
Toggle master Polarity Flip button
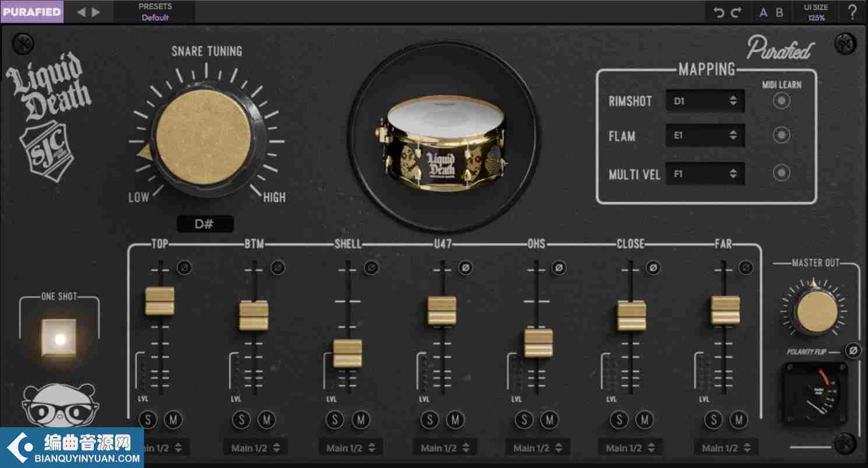tap(853, 350)
